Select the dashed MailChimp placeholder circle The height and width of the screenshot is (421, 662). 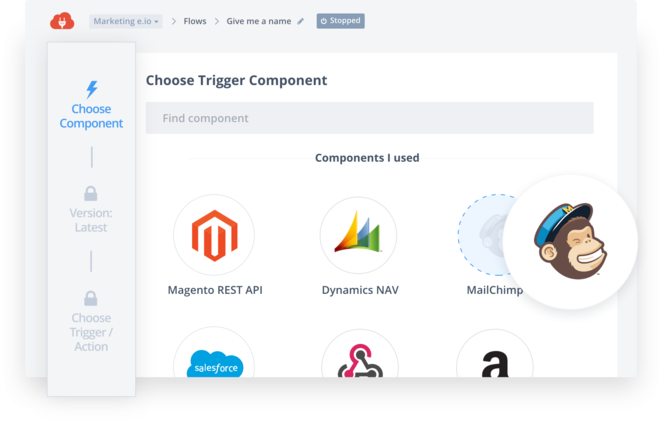[481, 235]
